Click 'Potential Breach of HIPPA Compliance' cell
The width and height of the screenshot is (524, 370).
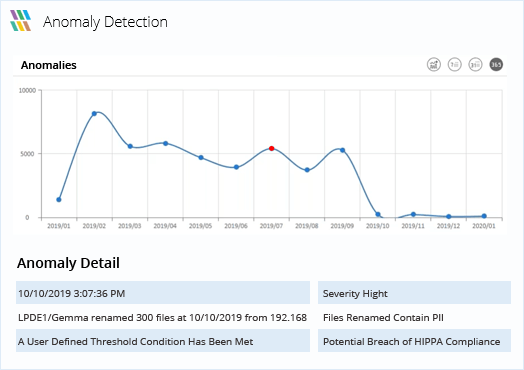(x=414, y=341)
